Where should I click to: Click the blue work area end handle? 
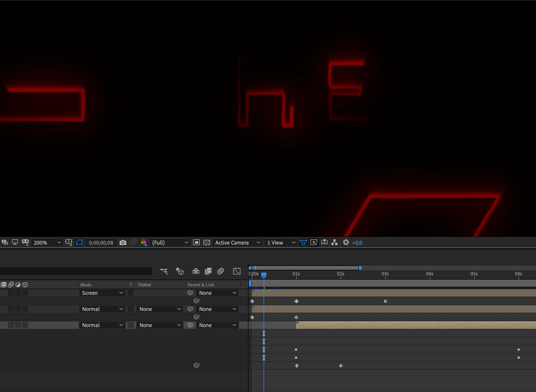click(360, 268)
